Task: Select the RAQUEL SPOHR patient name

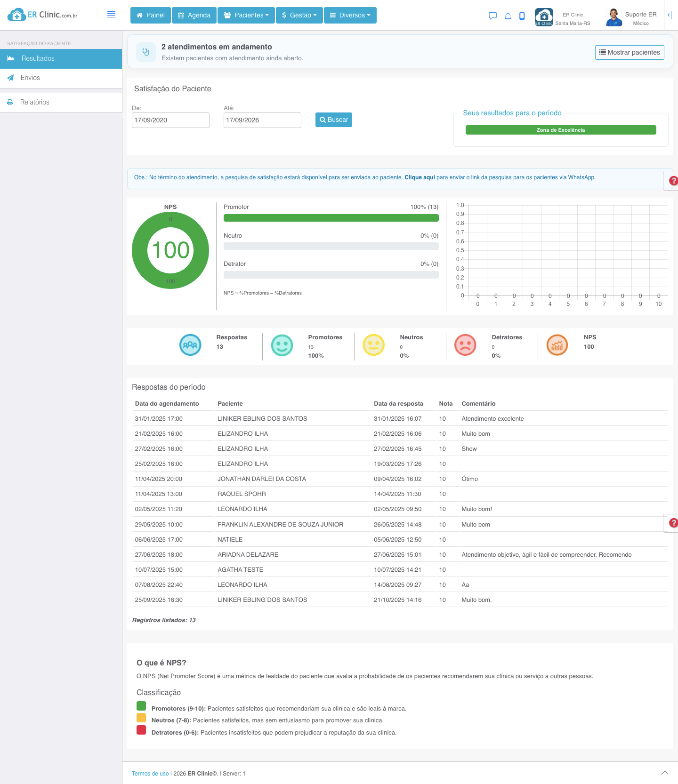Action: point(242,494)
